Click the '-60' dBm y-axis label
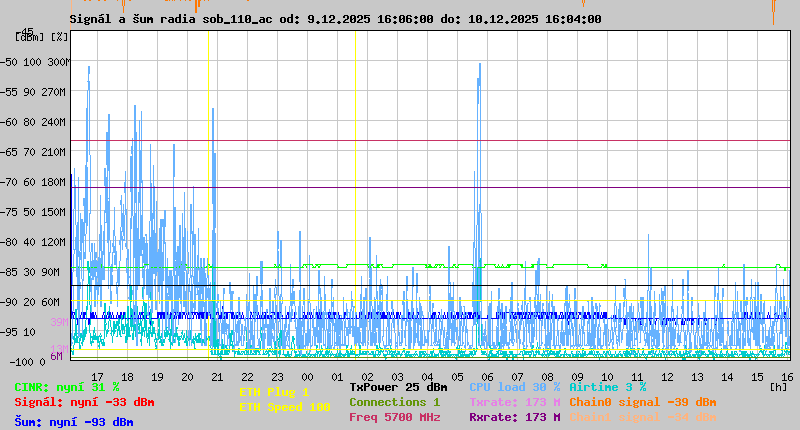Screen dimensions: 800x430 click(9, 122)
